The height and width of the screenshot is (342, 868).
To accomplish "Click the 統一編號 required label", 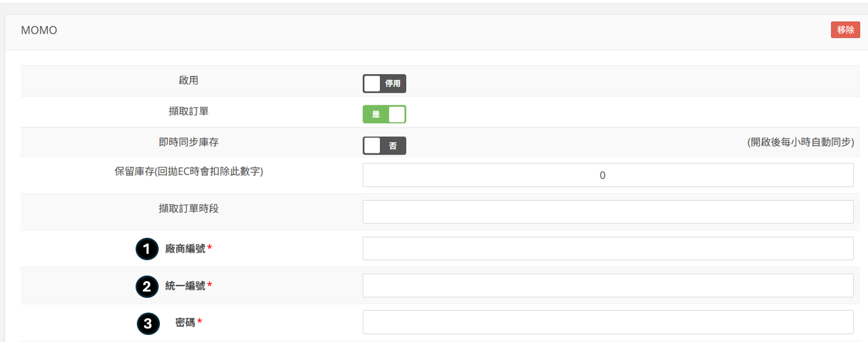I will click(x=185, y=286).
